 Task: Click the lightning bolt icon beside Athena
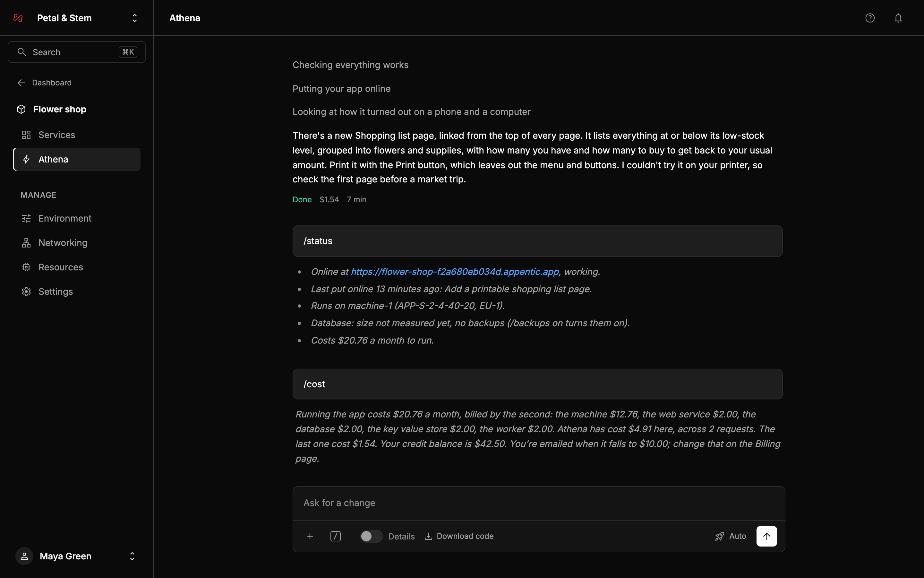(26, 159)
